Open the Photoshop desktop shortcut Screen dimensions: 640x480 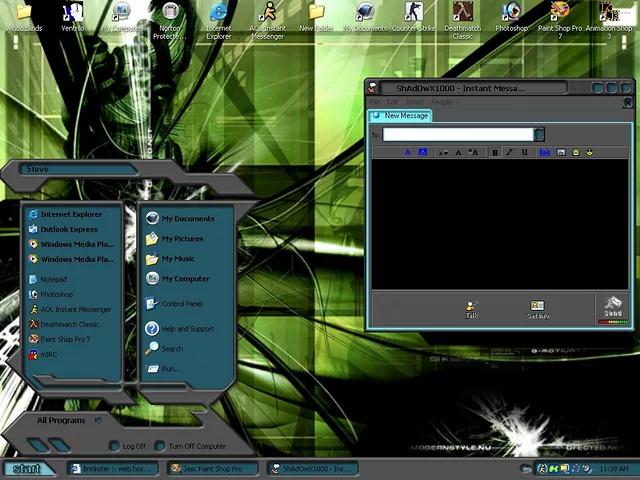pos(511,18)
